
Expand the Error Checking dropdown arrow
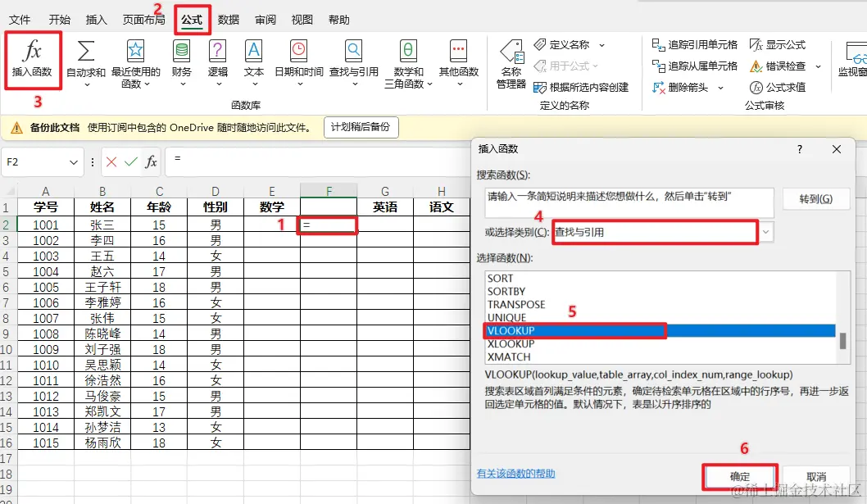(x=818, y=66)
